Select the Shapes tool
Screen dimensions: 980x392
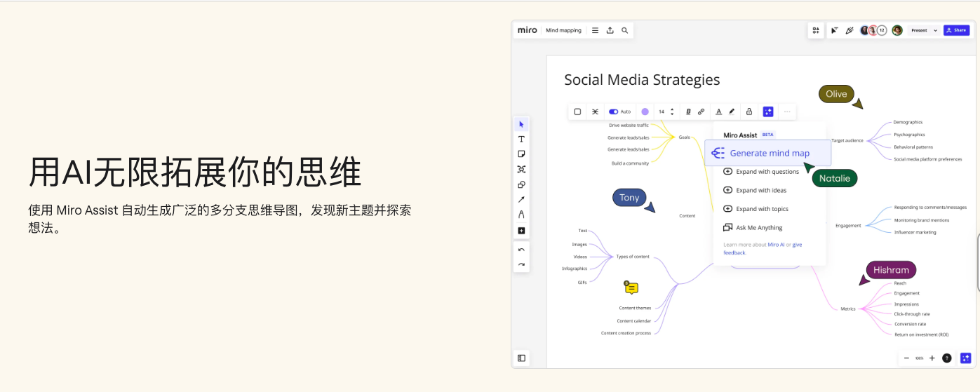(x=521, y=184)
